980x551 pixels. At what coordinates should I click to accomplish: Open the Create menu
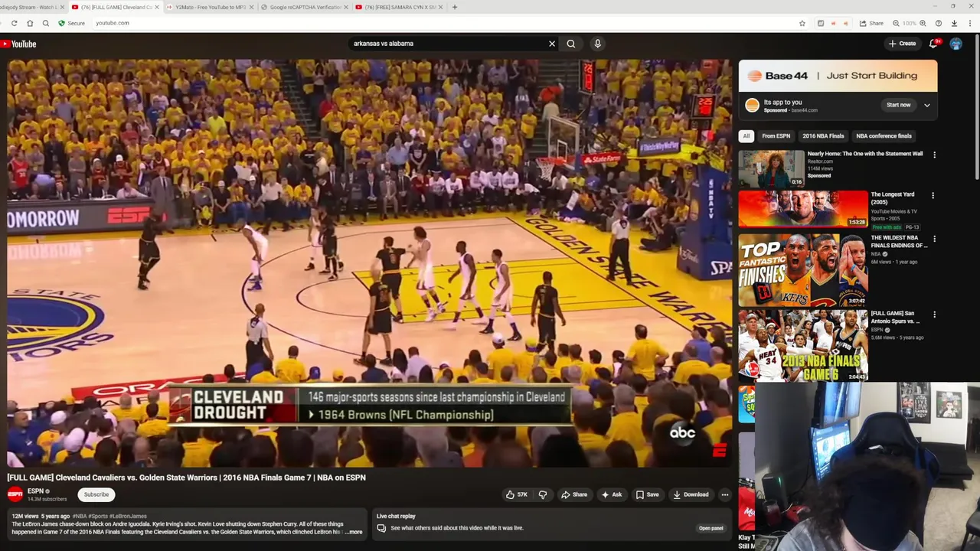(903, 44)
